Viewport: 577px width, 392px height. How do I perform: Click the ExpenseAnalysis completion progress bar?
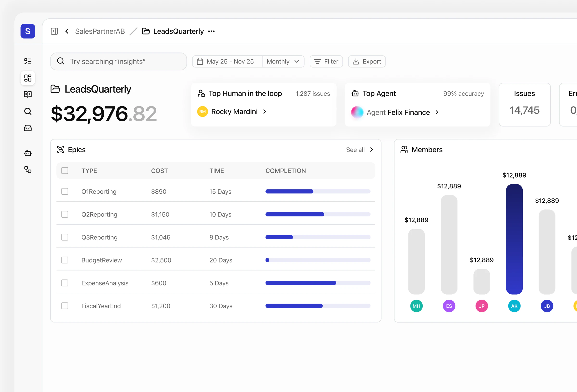(318, 283)
